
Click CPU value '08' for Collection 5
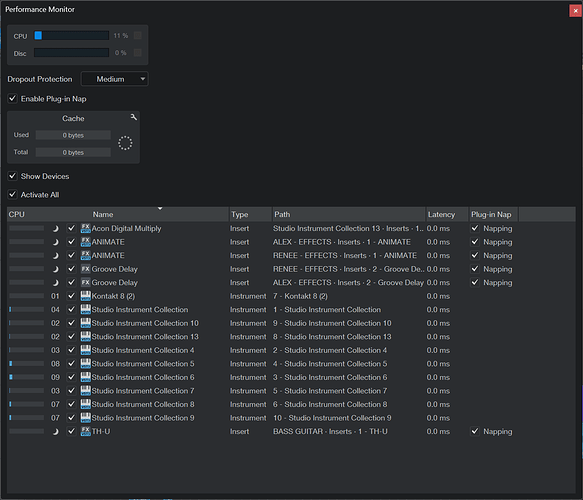(55, 364)
